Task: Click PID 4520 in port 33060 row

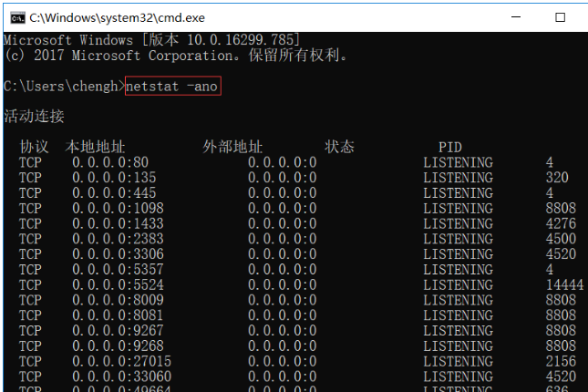Action: [x=561, y=377]
